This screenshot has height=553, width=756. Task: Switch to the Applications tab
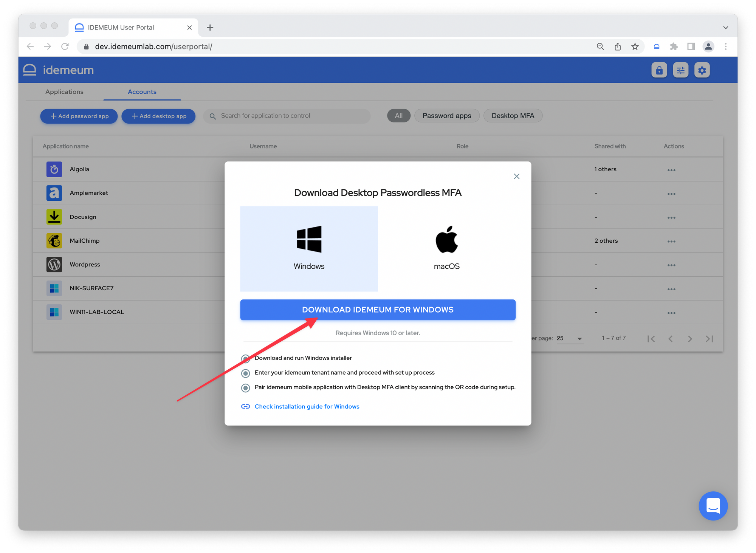[64, 92]
